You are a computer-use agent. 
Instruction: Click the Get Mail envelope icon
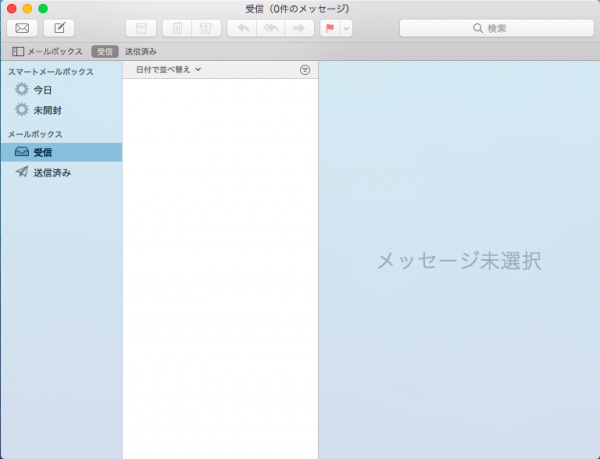coord(22,28)
